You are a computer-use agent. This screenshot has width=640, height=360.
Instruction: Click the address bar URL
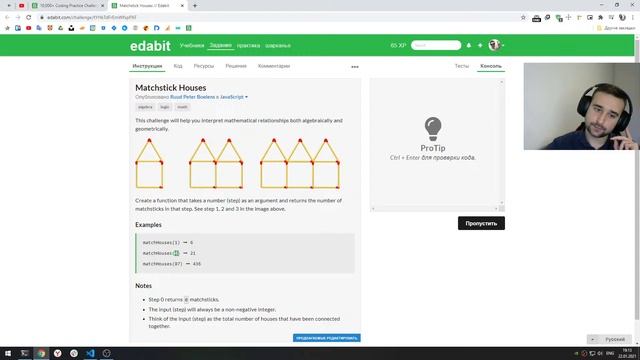(91, 18)
